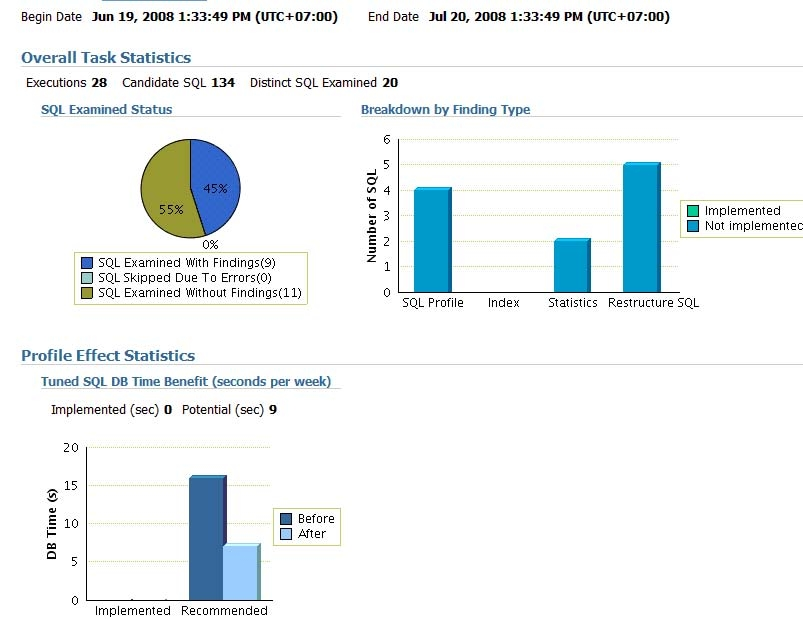The height and width of the screenshot is (619, 803).
Task: Click the SQL Examined With Findings(9) legend label
Action: coord(187,263)
